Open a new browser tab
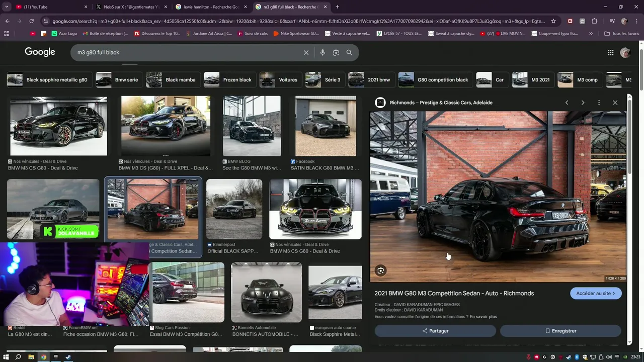This screenshot has height=362, width=644. tap(337, 7)
